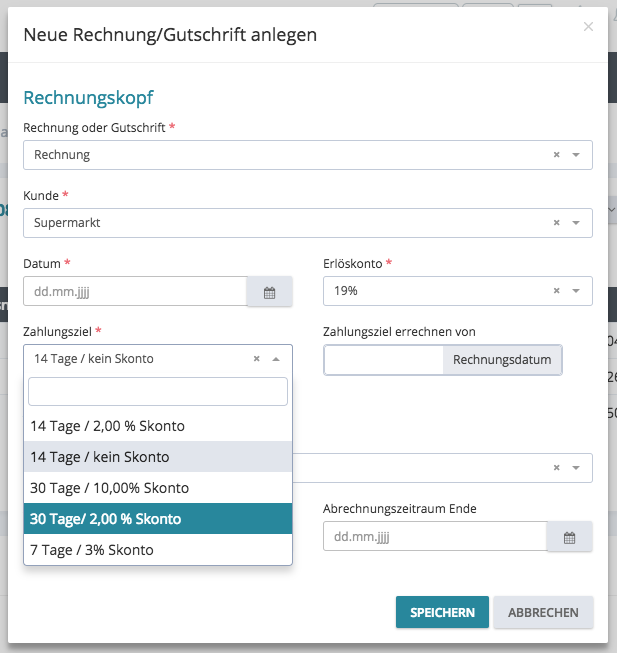Collapse the Zahlungsziel dropdown list
Screen dimensions: 617x653
(x=276, y=359)
